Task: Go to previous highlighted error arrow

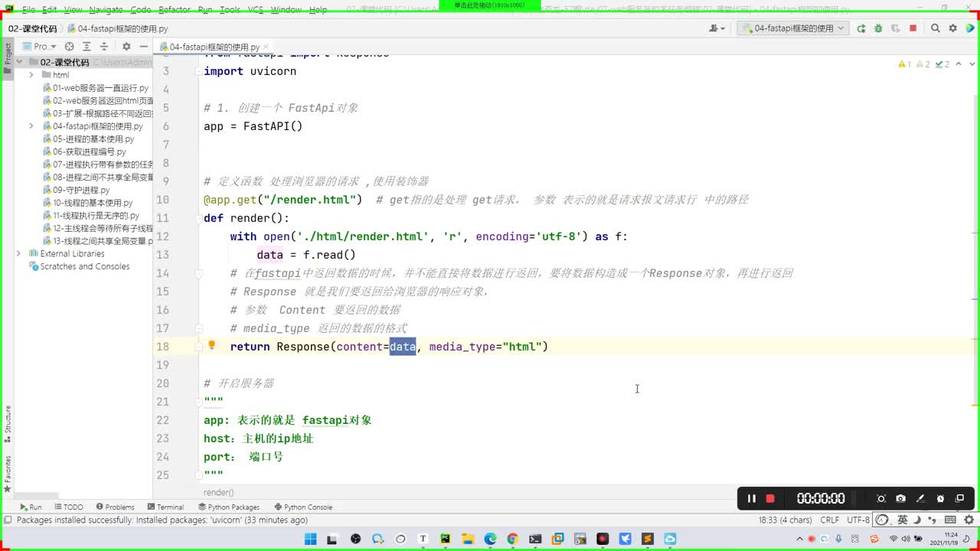Action: (x=958, y=64)
